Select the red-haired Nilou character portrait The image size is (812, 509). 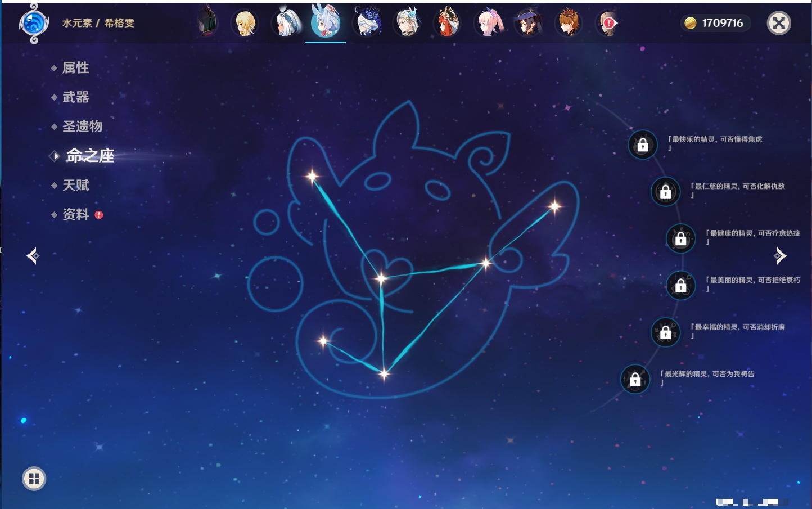448,24
